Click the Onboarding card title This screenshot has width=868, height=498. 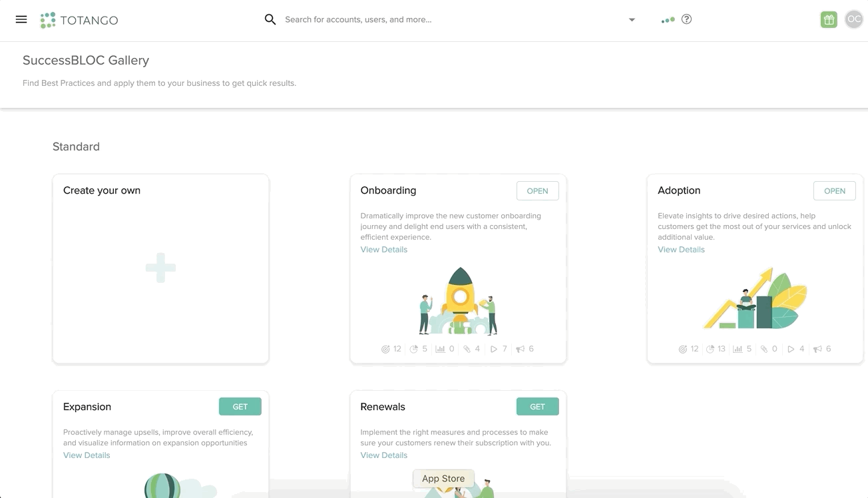click(388, 190)
